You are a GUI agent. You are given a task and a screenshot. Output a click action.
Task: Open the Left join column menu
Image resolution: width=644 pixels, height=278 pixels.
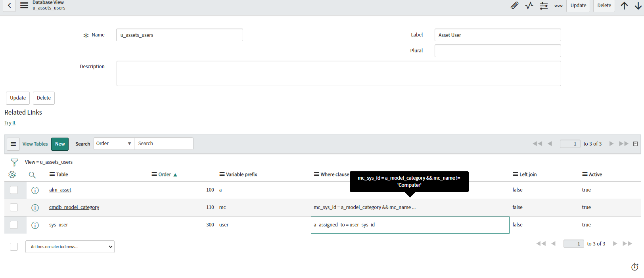pos(516,174)
